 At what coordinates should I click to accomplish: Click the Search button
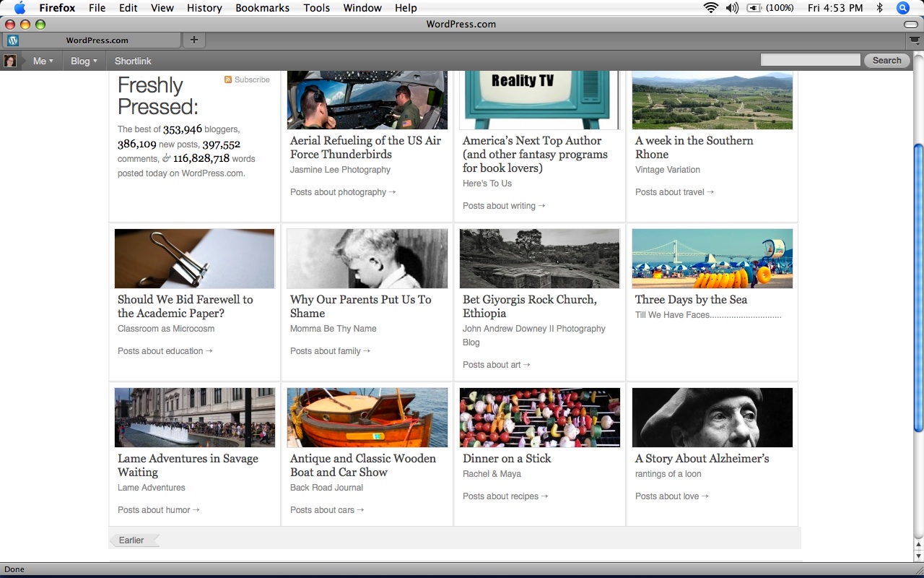(886, 61)
